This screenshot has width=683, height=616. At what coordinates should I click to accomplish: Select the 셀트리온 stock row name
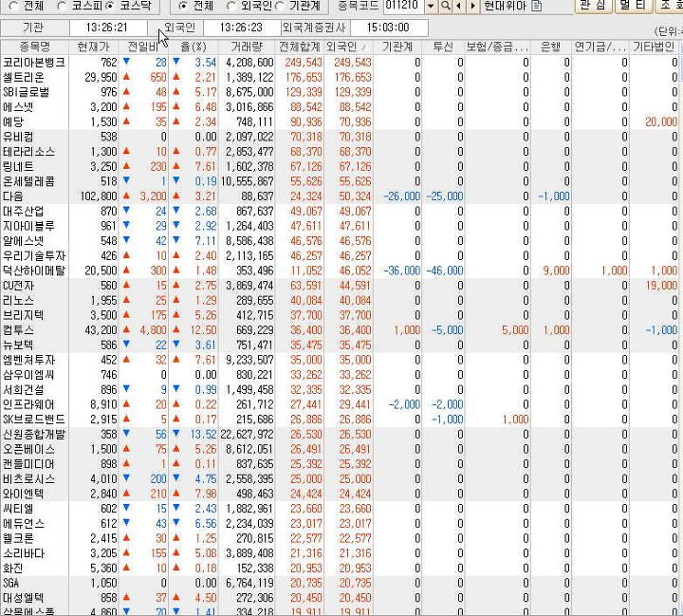(24, 77)
